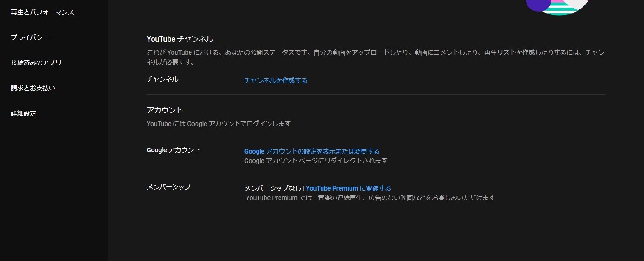Open 詳細設定 in the sidebar
Viewport: 644px width, 261px height.
tap(23, 113)
